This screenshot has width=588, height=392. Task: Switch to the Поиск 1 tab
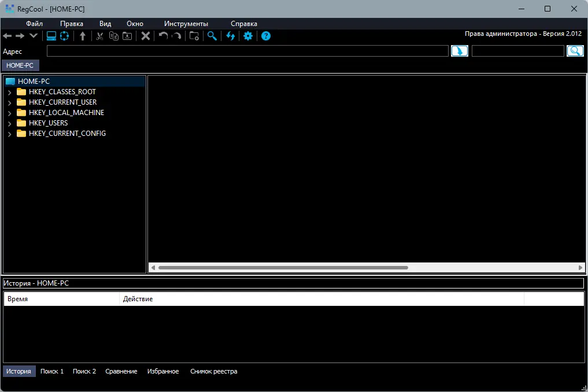click(x=52, y=371)
